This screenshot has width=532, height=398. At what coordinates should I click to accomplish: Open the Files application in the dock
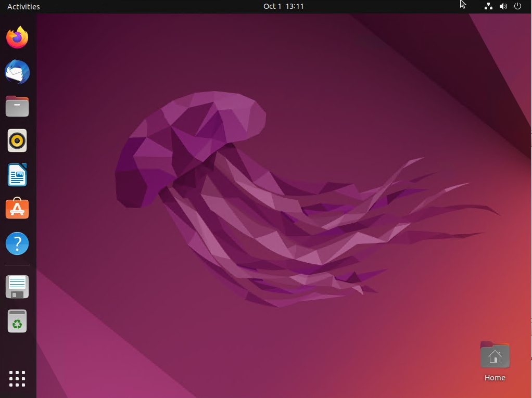[x=17, y=106]
